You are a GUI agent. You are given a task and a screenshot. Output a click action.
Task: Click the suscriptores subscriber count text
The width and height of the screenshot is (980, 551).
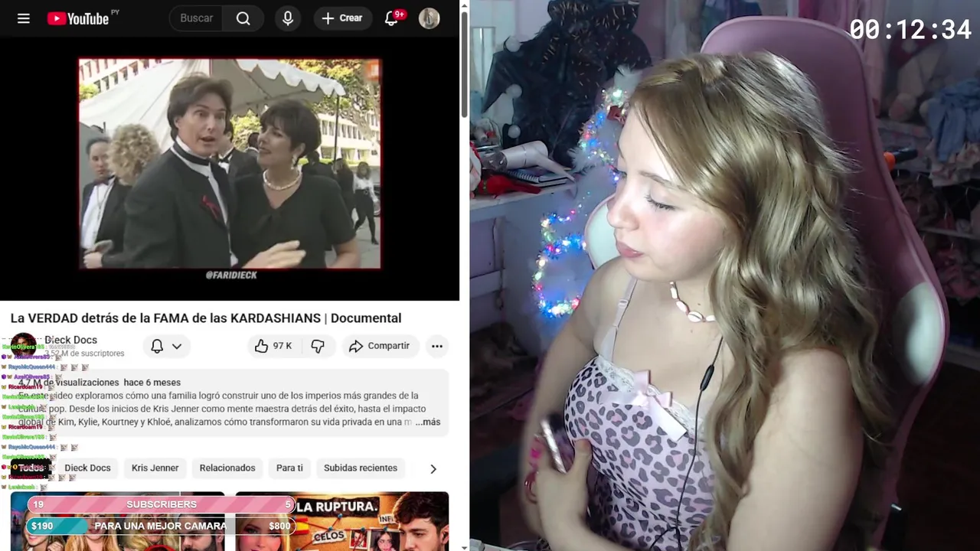pos(84,354)
